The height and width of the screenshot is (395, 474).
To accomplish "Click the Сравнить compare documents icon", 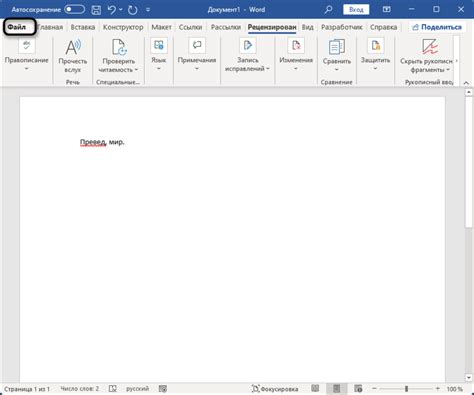I will 337,47.
